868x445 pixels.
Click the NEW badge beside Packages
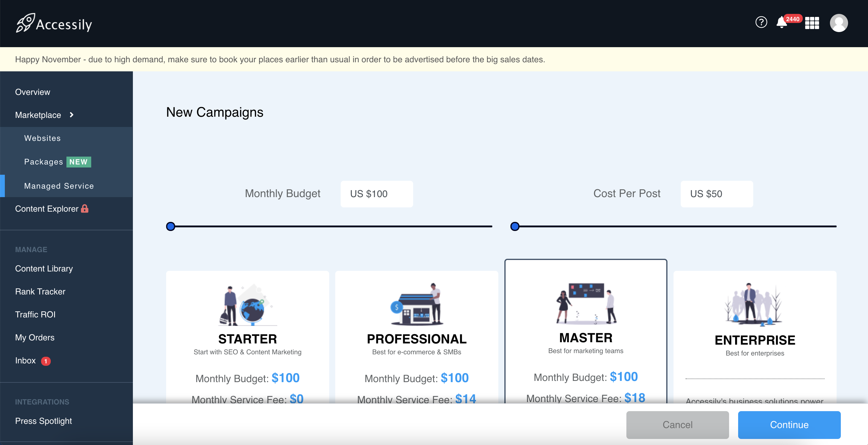tap(79, 162)
